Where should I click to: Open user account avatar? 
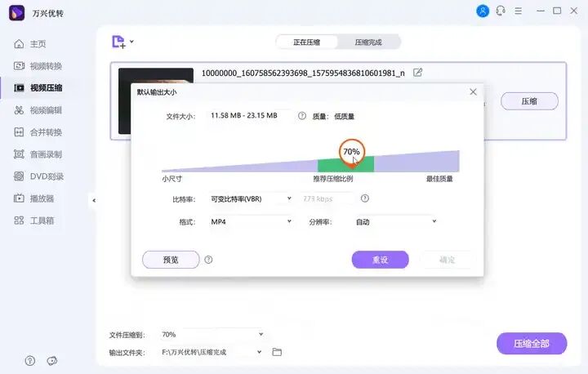(483, 11)
